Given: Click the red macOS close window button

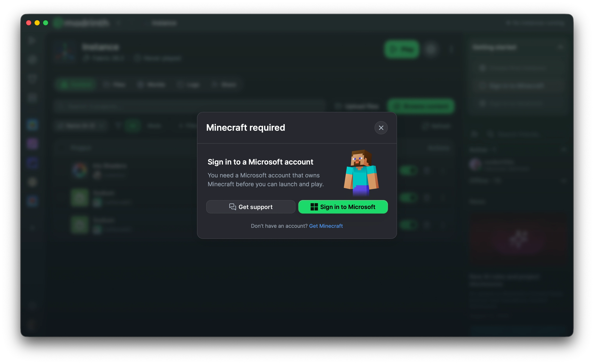Looking at the screenshot, I should [x=29, y=23].
